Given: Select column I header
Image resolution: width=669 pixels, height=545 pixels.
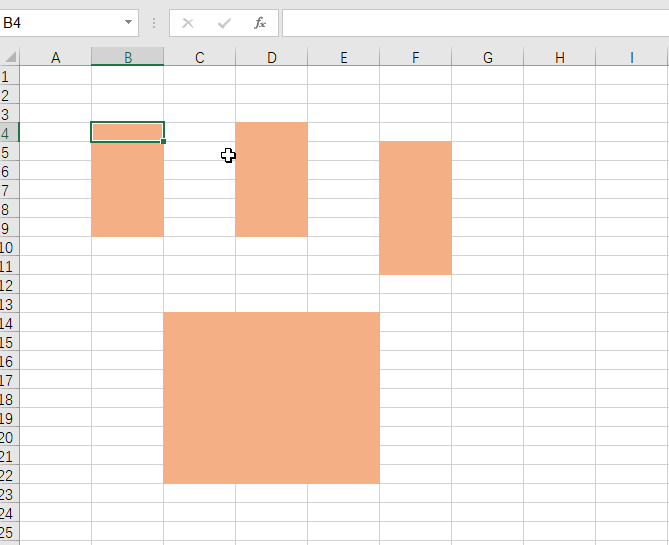Looking at the screenshot, I should (631, 57).
